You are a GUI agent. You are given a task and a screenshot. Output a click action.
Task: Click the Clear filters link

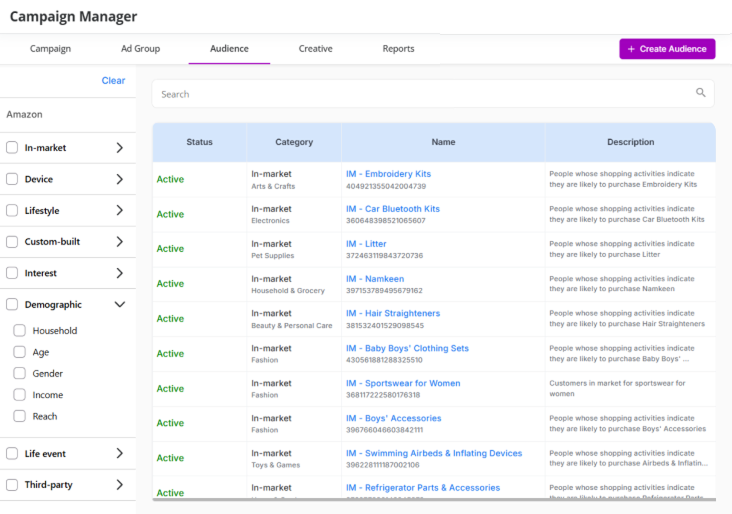tap(113, 80)
